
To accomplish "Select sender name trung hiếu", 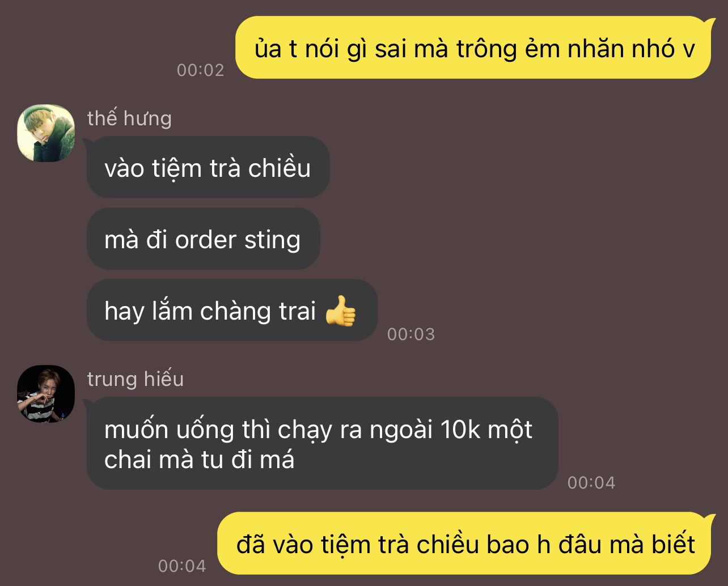I will pyautogui.click(x=136, y=379).
